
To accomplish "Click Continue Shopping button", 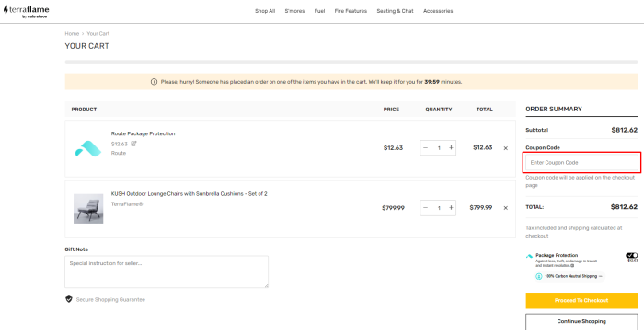I will tap(581, 321).
